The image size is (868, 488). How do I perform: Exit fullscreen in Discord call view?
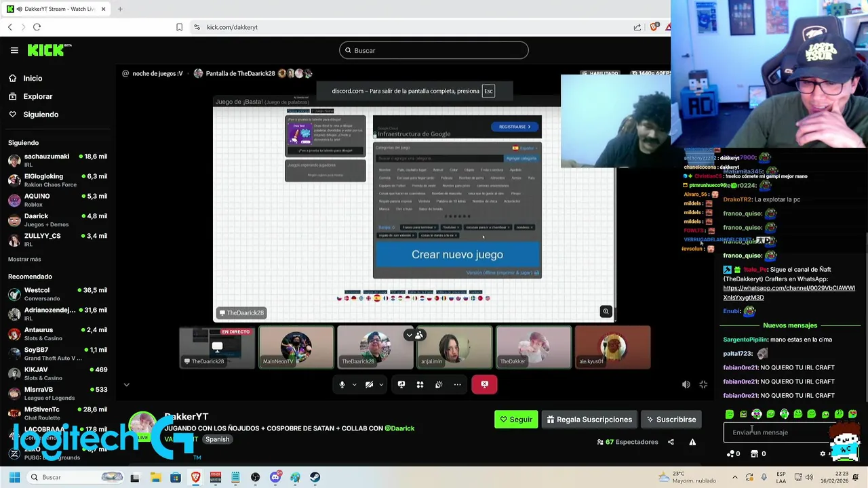(703, 384)
